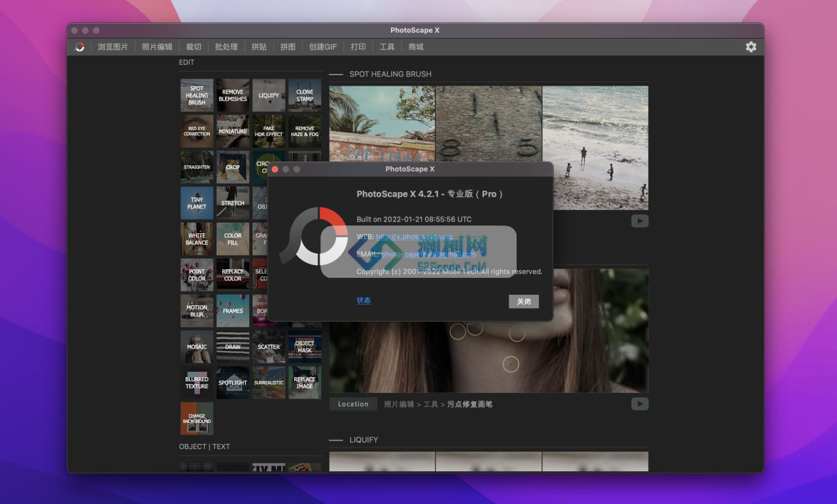Open the Point Color tile

[x=197, y=275]
